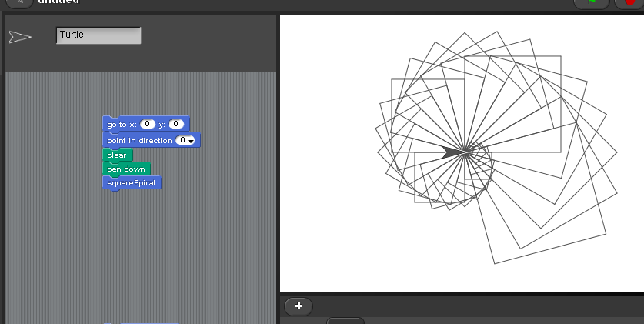
Task: Add a new sprite with plus button
Action: (299, 306)
